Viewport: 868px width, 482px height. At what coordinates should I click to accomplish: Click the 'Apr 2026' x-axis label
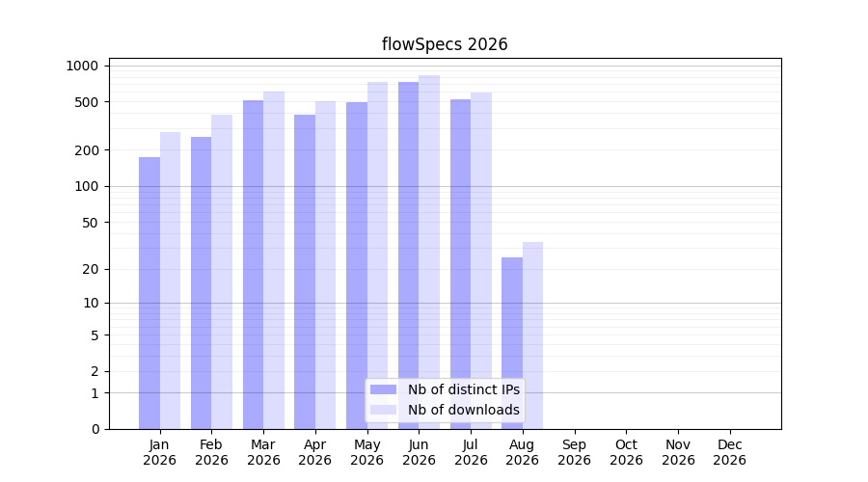pyautogui.click(x=315, y=452)
